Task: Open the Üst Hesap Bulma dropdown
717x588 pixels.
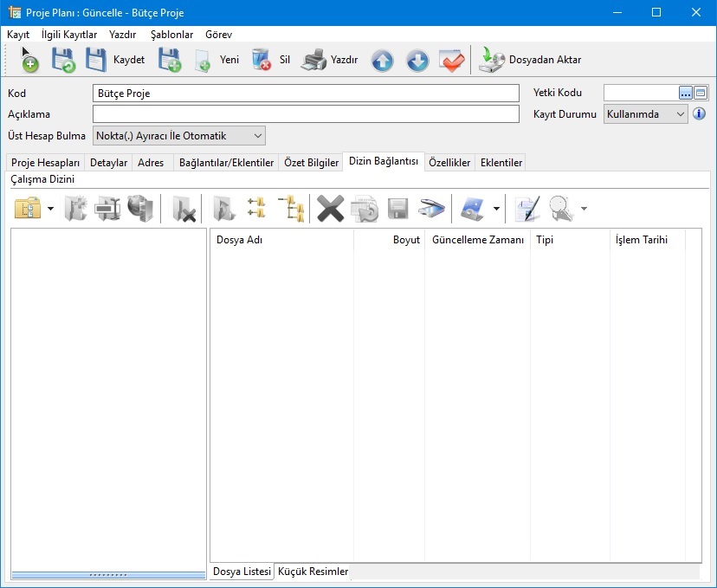Action: (x=256, y=136)
